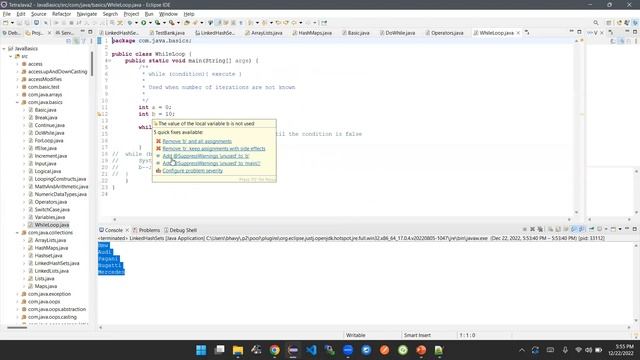Image resolution: width=640 pixels, height=360 pixels.
Task: Open the Refactor menu
Action: pos(61,14)
